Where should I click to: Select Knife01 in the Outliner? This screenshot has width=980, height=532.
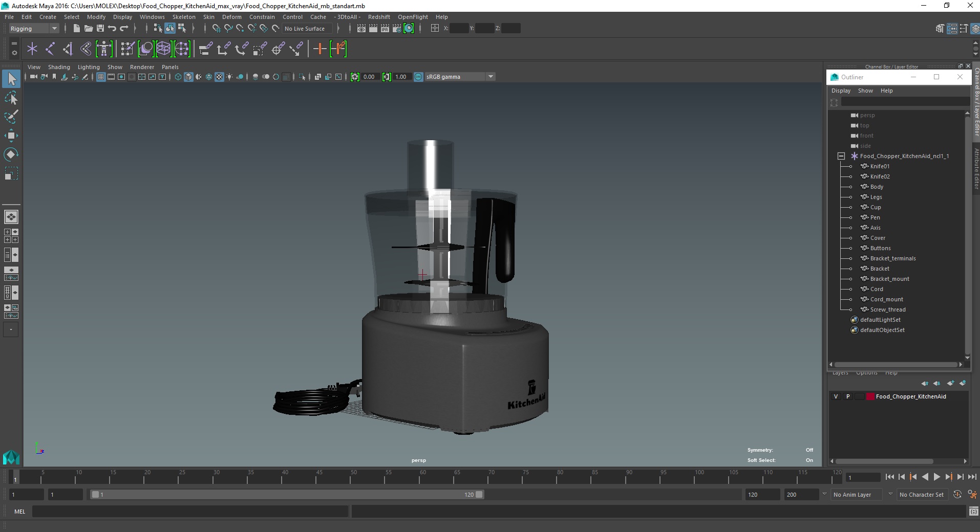click(x=880, y=166)
